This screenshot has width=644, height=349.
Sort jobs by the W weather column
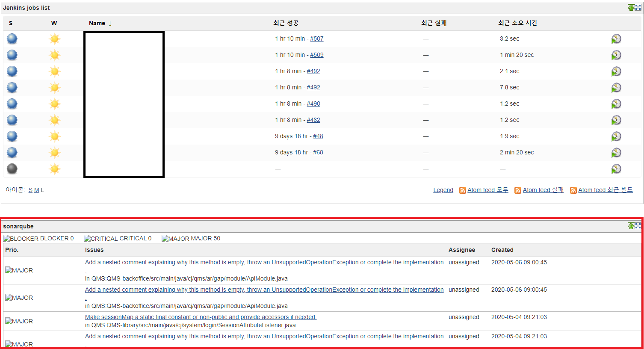click(x=54, y=23)
